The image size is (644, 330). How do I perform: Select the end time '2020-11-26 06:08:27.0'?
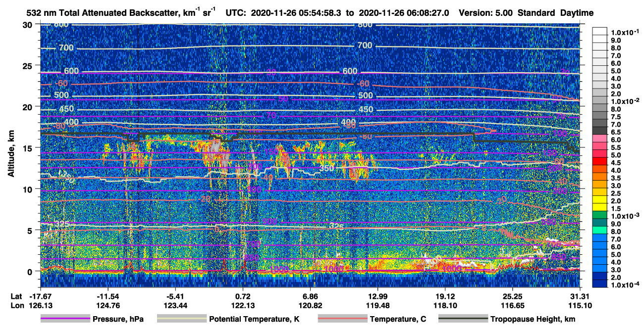tap(403, 13)
